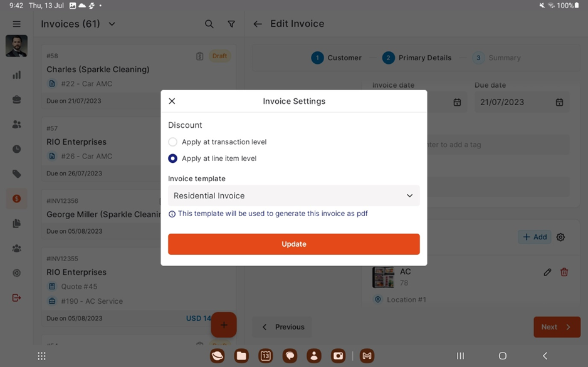
Task: Go to the Customer step
Action: 337,58
